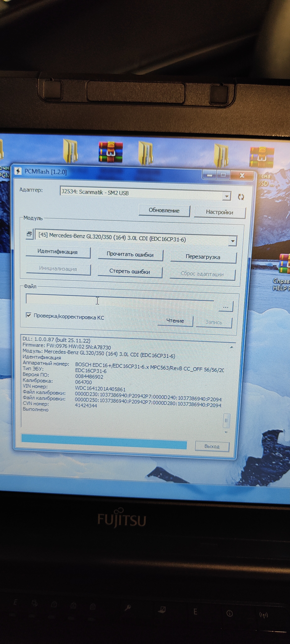Click the log scroll-down arrow

226,432
